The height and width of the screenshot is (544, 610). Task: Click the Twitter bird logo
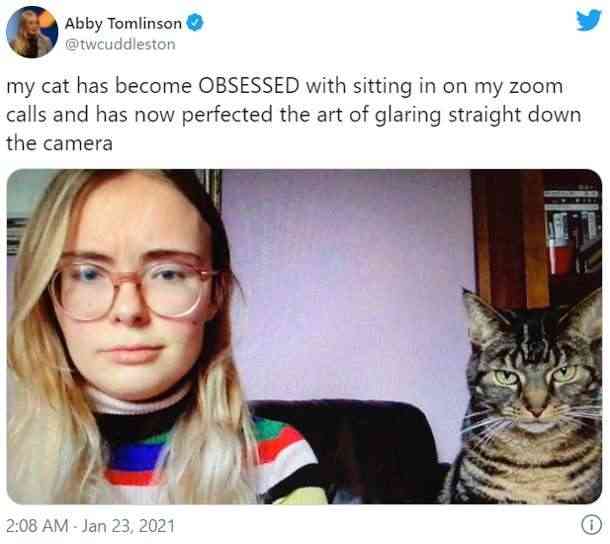coord(589,20)
